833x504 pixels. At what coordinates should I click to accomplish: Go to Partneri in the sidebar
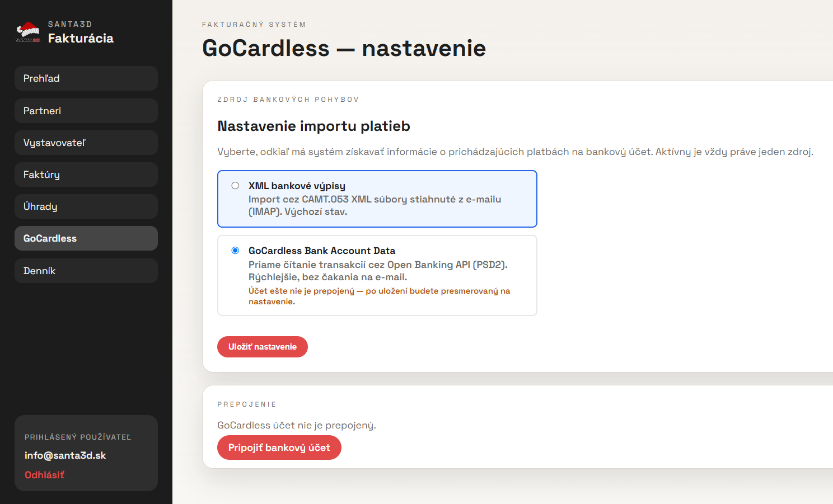86,111
